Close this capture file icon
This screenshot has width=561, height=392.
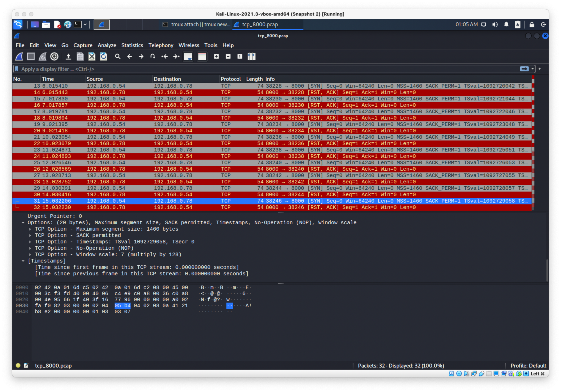(92, 57)
